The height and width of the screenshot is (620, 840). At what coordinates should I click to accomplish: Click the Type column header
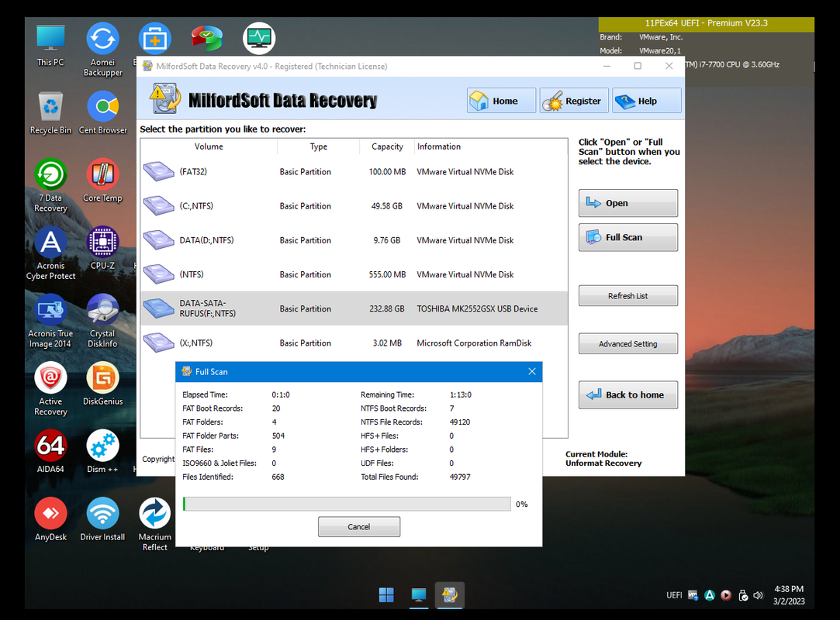(318, 146)
